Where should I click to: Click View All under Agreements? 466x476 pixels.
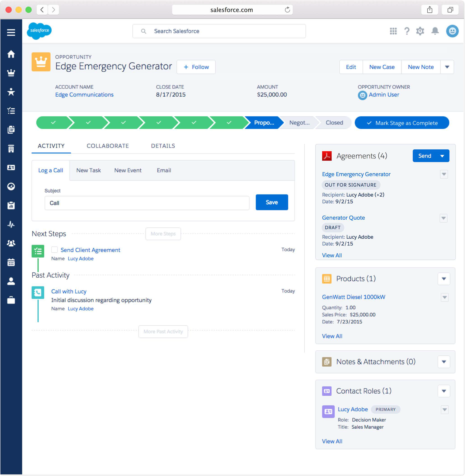332,256
